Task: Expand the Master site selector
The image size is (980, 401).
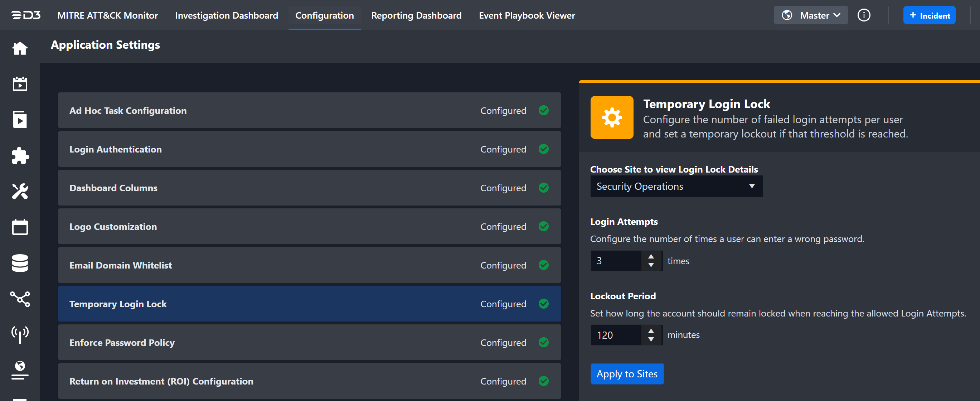Action: click(810, 15)
